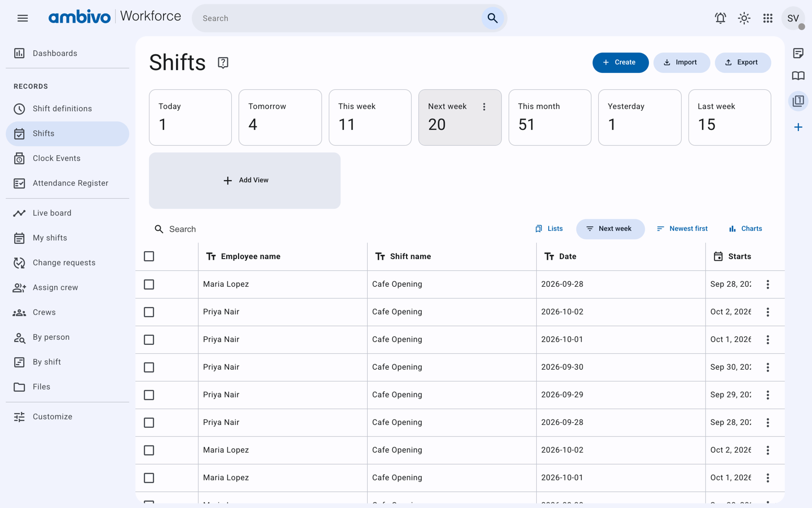Open Change requests in sidebar
812x508 pixels.
point(68,263)
